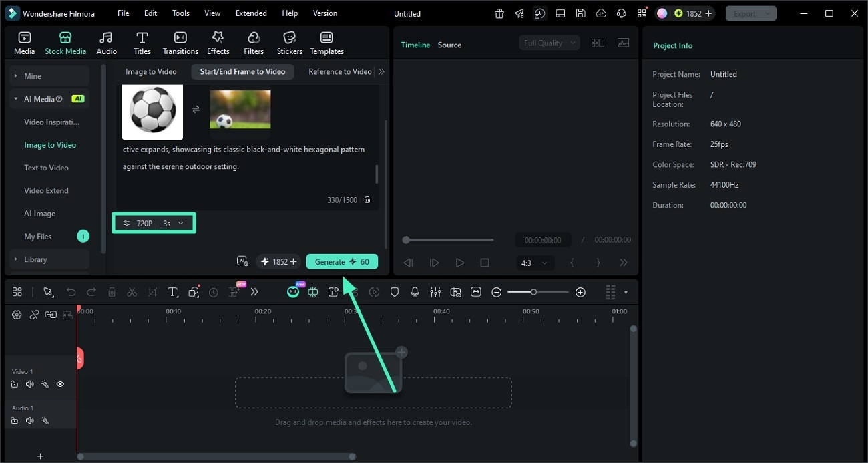Collapse the AI Media sidebar section
The width and height of the screenshot is (868, 463).
[15, 98]
